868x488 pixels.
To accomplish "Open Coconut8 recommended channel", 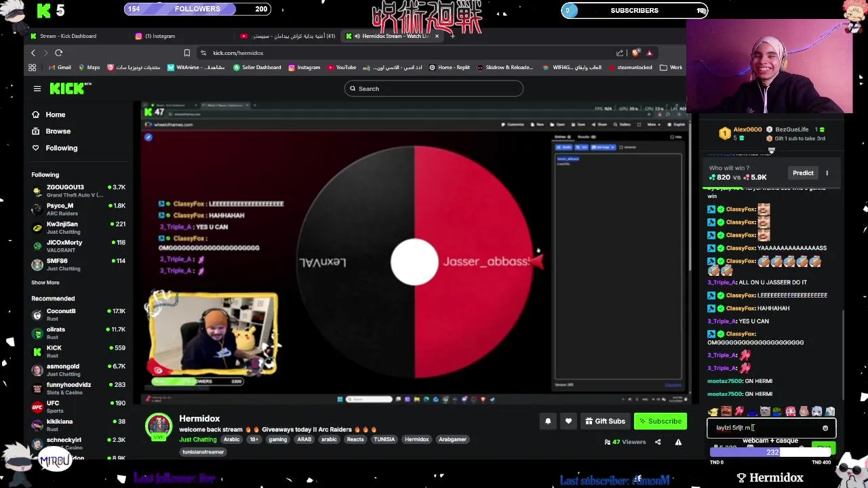I will coord(78,314).
